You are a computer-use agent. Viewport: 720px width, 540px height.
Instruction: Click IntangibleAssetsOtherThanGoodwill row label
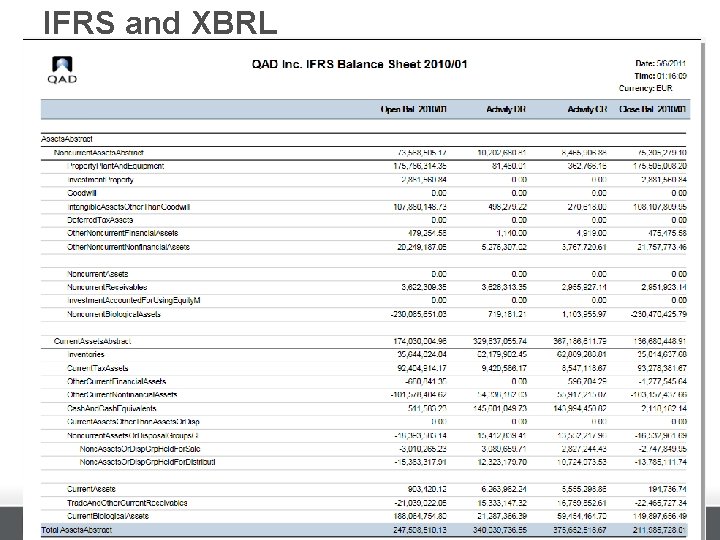click(129, 207)
